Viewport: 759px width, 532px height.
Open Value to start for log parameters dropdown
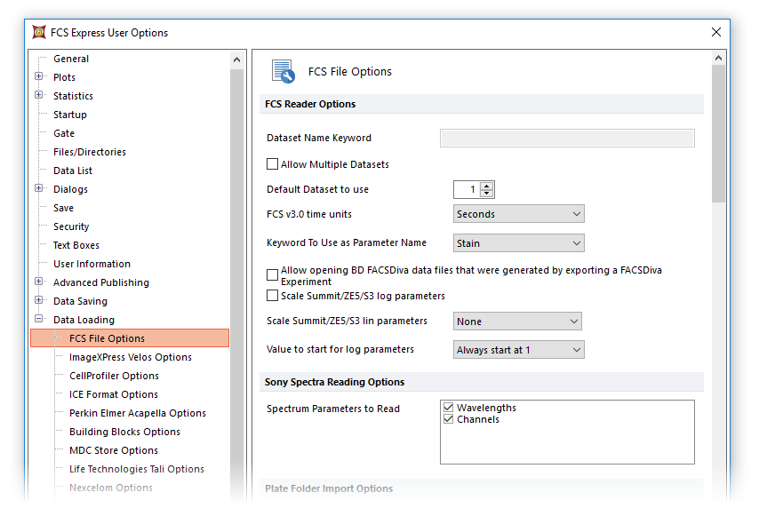pyautogui.click(x=519, y=350)
